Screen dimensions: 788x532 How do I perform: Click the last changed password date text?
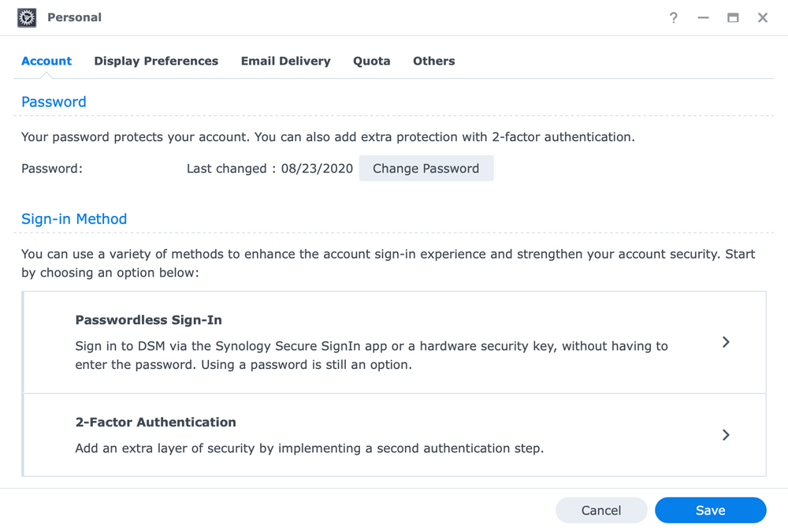(269, 168)
